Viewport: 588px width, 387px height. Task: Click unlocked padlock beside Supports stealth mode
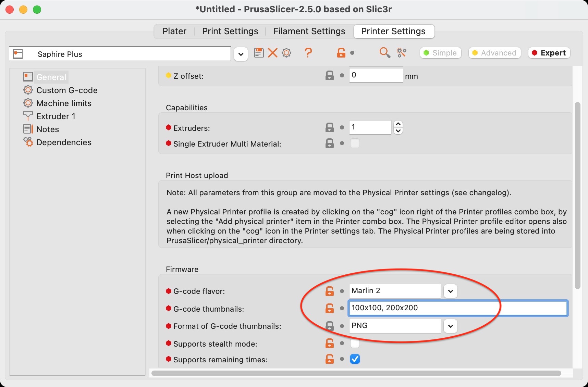pyautogui.click(x=329, y=343)
